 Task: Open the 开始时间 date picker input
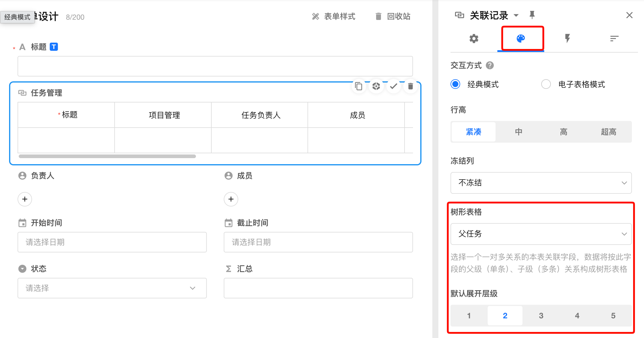tap(112, 242)
